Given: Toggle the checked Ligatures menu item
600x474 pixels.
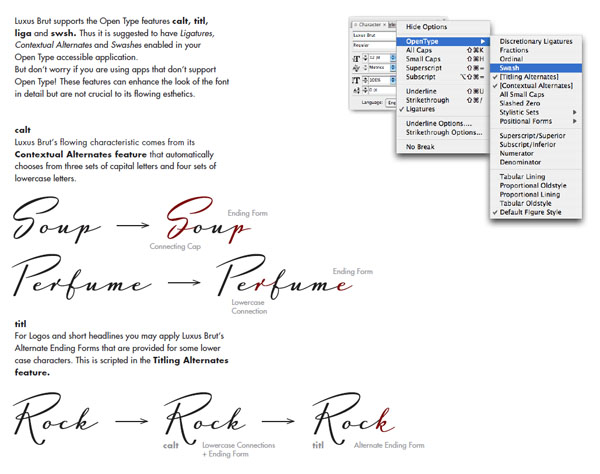Looking at the screenshot, I should (x=443, y=109).
